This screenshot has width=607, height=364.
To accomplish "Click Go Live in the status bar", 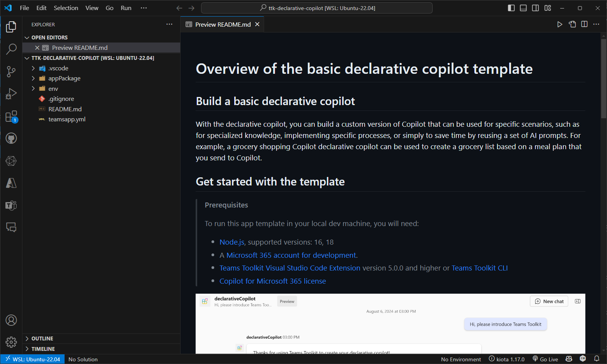I will tap(545, 359).
